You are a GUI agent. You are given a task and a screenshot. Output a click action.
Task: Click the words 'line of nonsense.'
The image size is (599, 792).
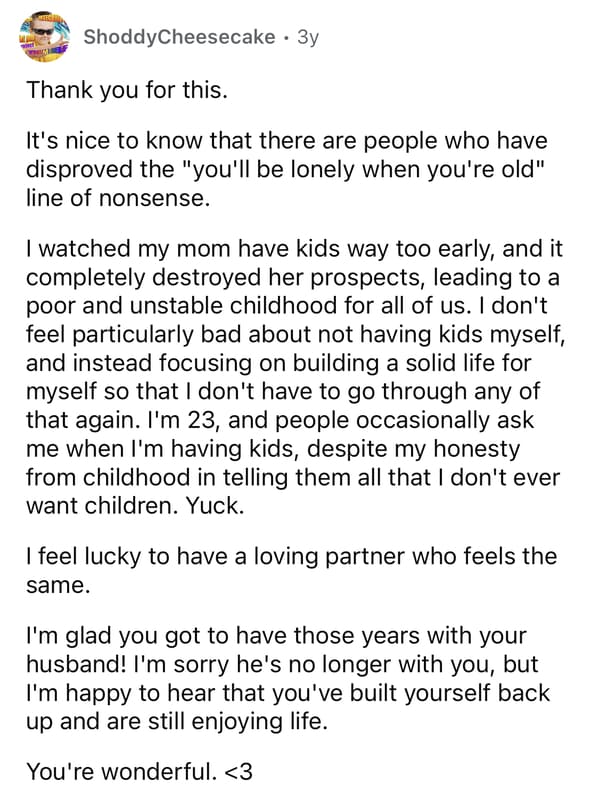(118, 198)
